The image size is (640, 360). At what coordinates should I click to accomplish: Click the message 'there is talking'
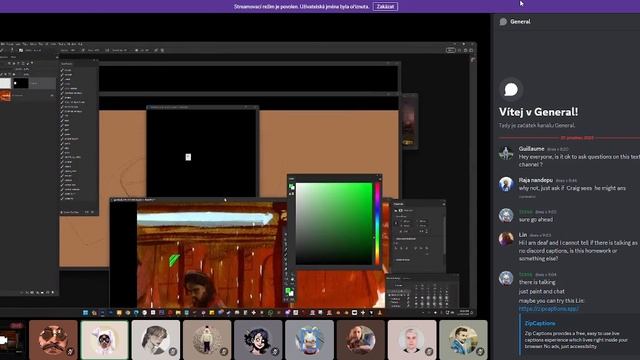point(537,282)
